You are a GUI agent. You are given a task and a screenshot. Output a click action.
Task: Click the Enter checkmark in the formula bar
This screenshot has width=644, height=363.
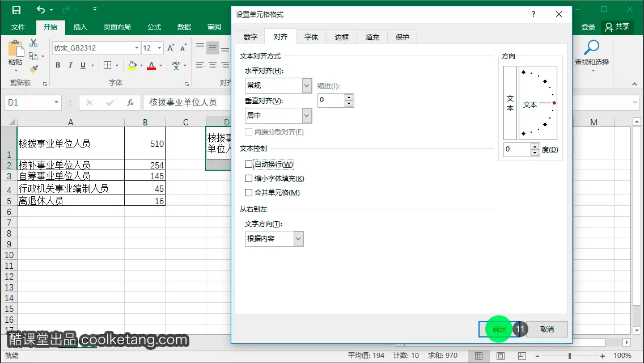click(x=109, y=102)
